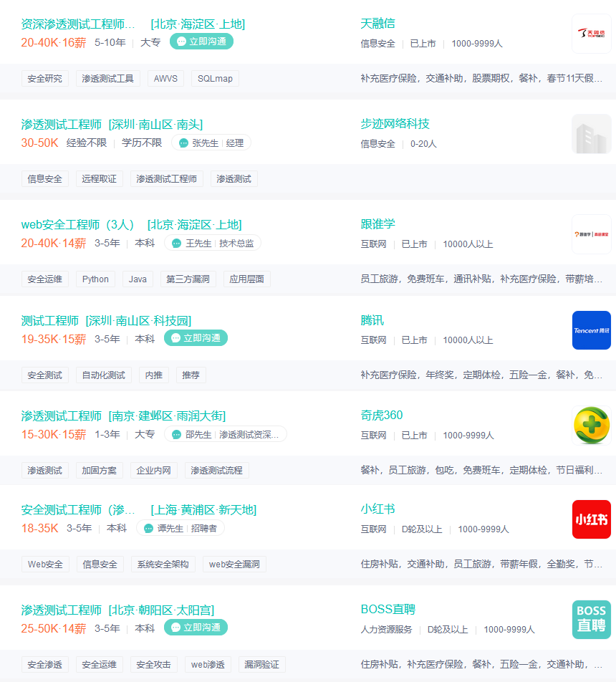Open the 天融信 company name link

click(377, 24)
